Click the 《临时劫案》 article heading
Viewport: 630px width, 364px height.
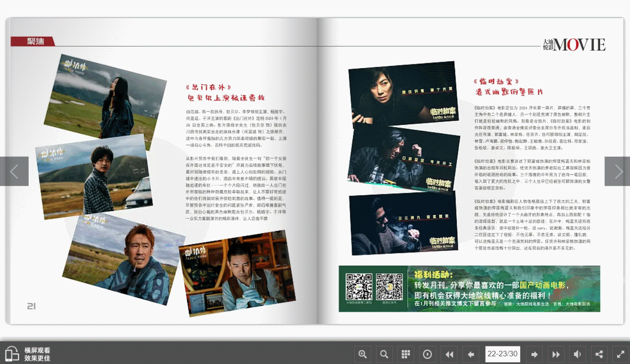(x=496, y=82)
